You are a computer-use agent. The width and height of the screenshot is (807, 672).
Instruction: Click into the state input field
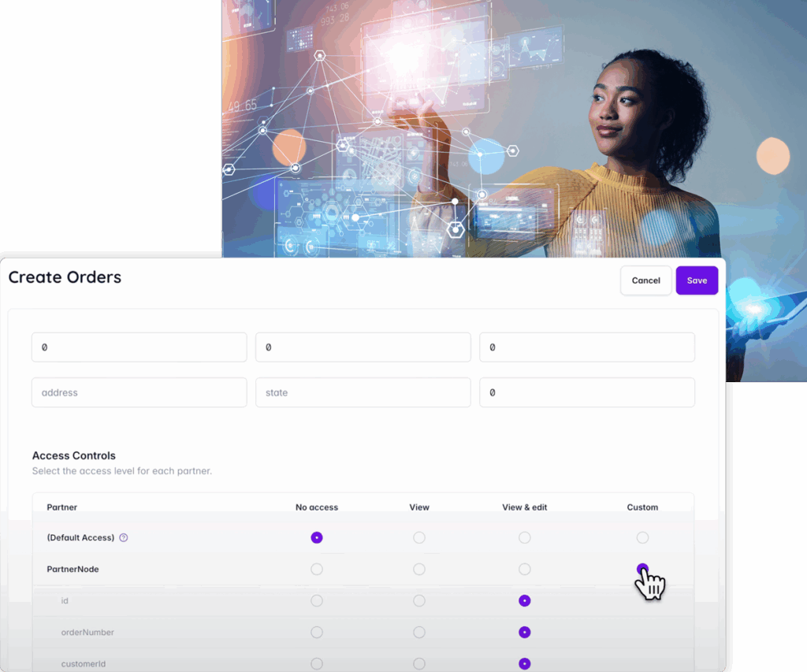point(363,392)
